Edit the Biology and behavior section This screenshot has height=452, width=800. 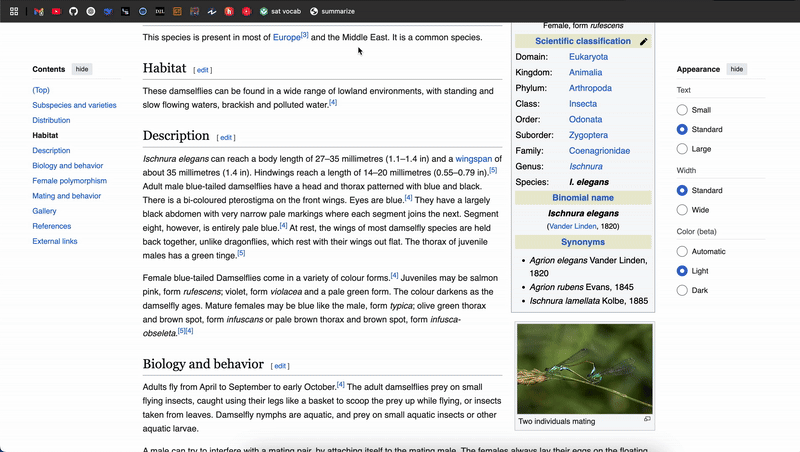280,366
